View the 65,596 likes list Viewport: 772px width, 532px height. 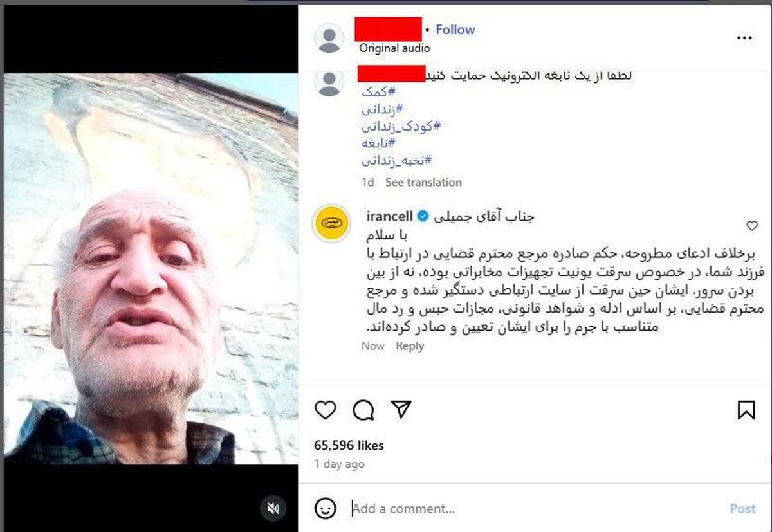click(349, 445)
